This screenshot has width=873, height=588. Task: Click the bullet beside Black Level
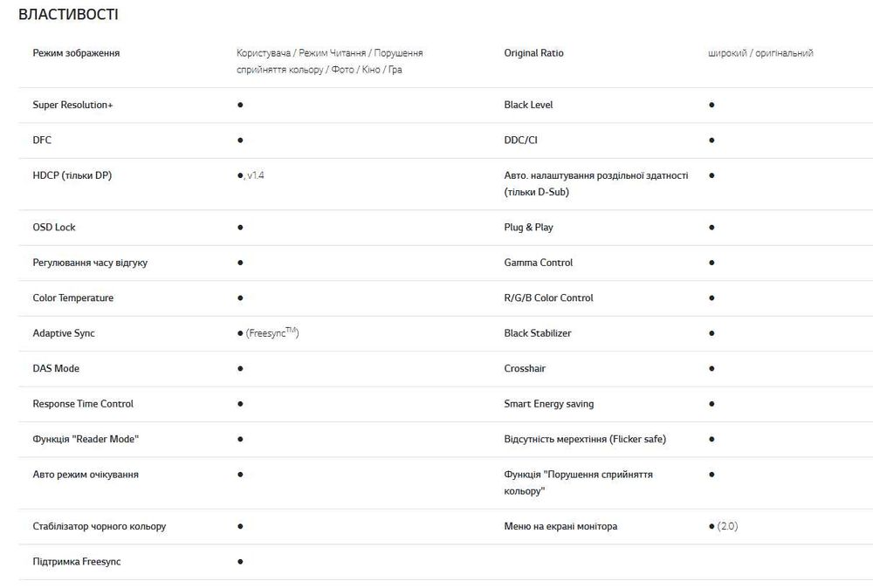711,105
